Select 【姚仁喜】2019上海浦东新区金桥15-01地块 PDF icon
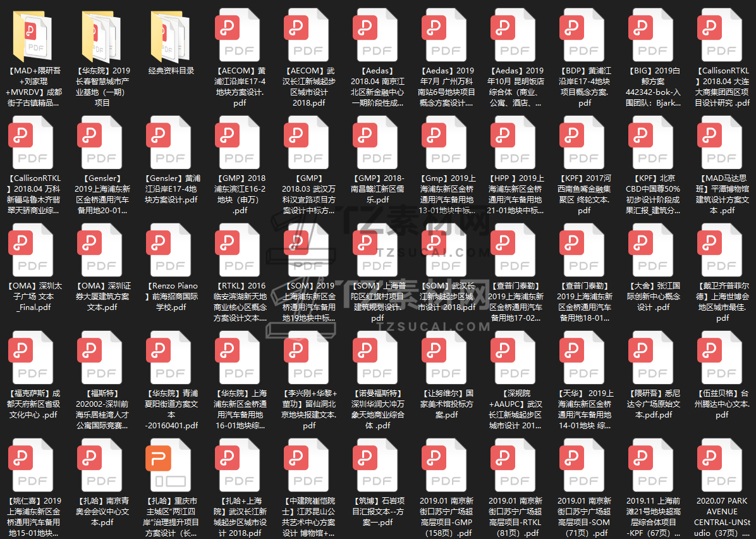This screenshot has width=756, height=539. click(30, 466)
